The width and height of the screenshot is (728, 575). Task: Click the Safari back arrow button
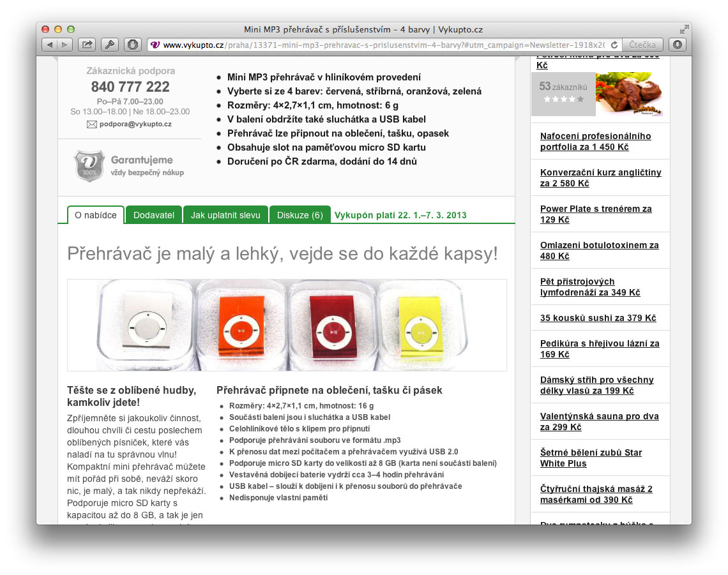50,45
